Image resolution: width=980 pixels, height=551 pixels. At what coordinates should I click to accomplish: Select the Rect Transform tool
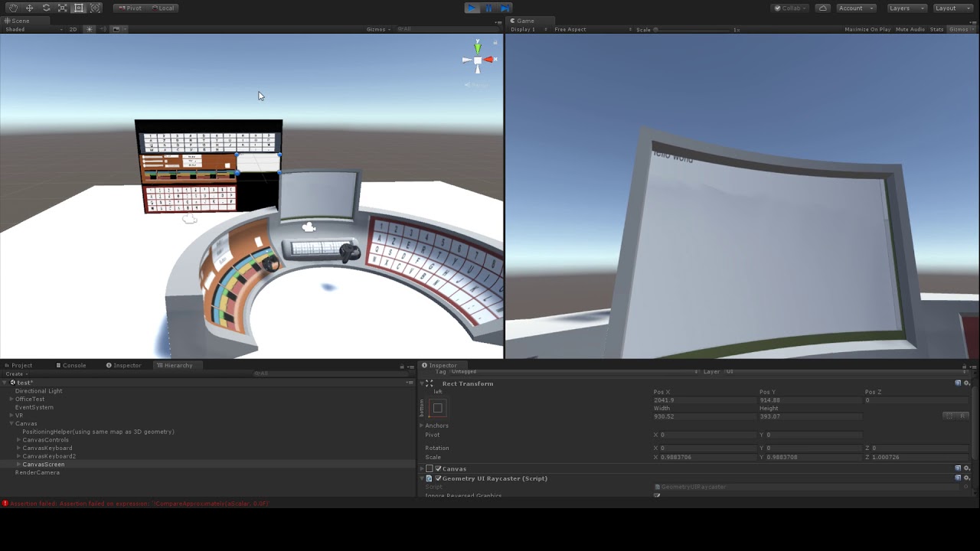80,8
